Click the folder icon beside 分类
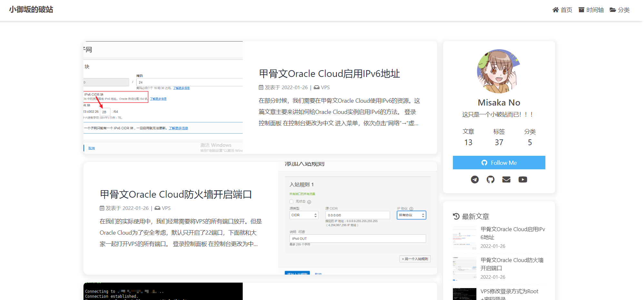The image size is (644, 300). pos(612,10)
